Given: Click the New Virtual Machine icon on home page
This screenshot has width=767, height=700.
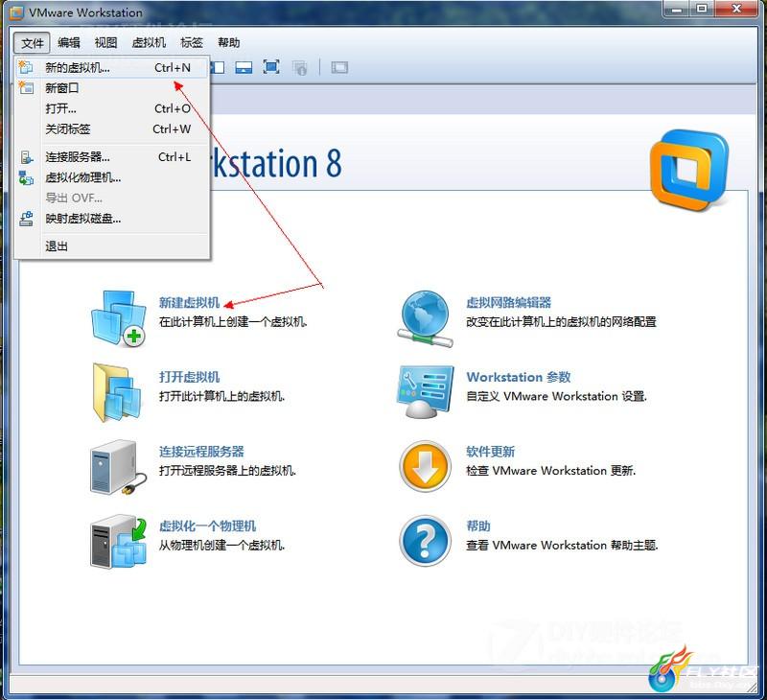Looking at the screenshot, I should coord(118,318).
